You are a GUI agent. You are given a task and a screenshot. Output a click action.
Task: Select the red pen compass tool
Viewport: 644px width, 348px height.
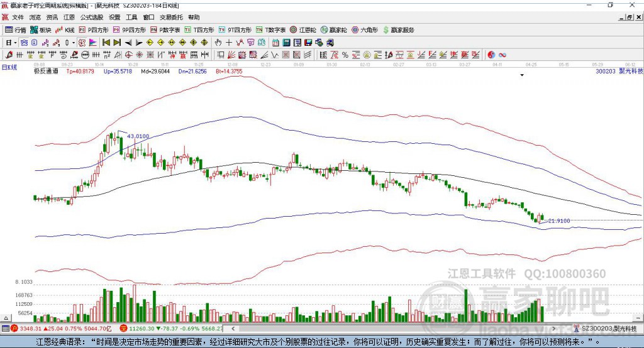coord(9,55)
